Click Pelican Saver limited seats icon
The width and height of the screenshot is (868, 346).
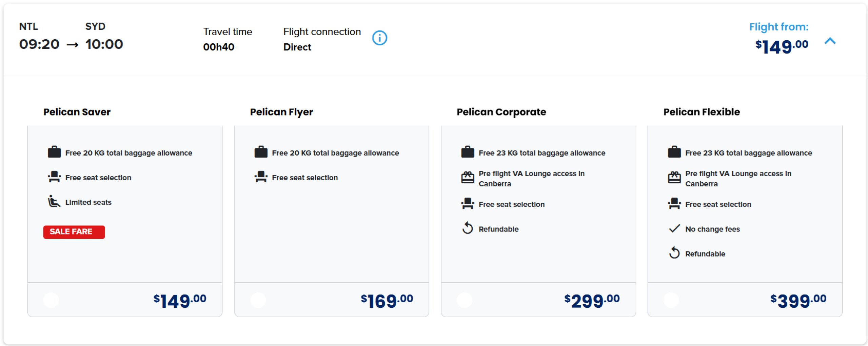point(54,201)
